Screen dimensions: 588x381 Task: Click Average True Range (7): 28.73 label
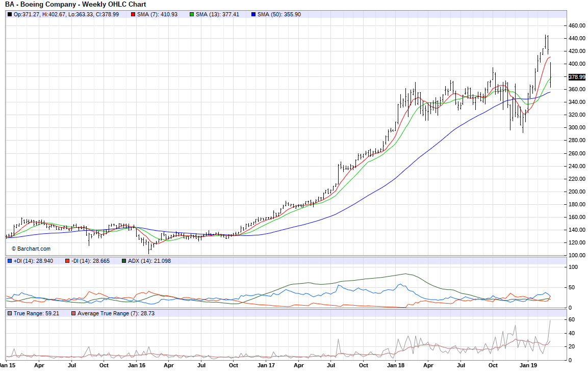click(116, 314)
